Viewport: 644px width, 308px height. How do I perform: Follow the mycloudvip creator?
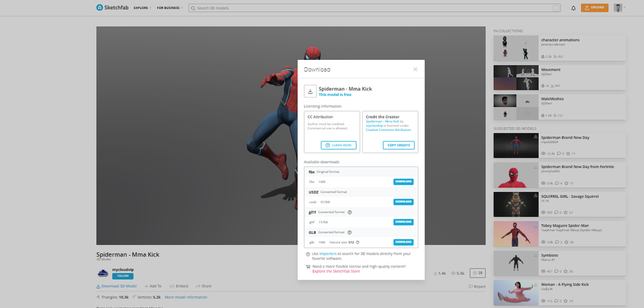[x=123, y=276]
